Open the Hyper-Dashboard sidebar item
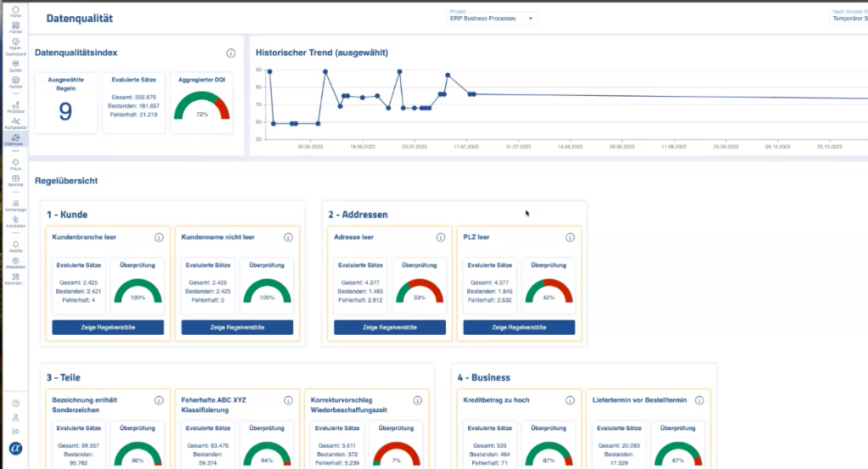The image size is (868, 469). click(15, 45)
